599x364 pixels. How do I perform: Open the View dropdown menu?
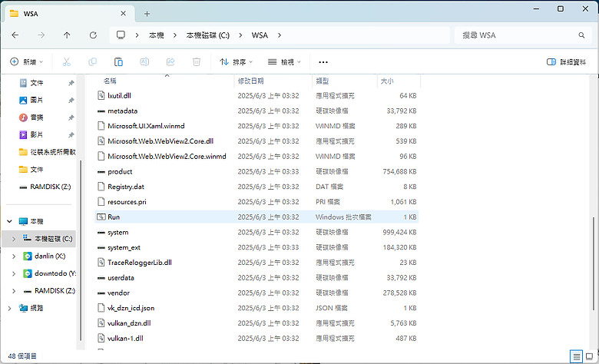point(284,62)
